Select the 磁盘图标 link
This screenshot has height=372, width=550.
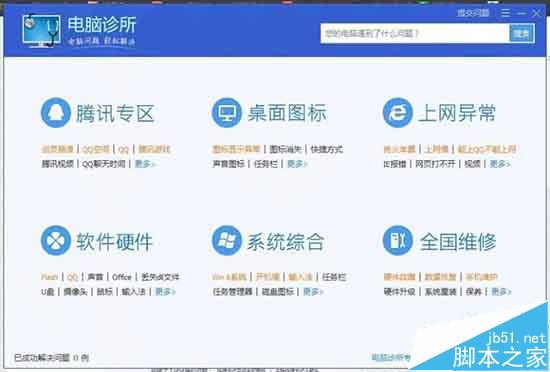point(278,292)
